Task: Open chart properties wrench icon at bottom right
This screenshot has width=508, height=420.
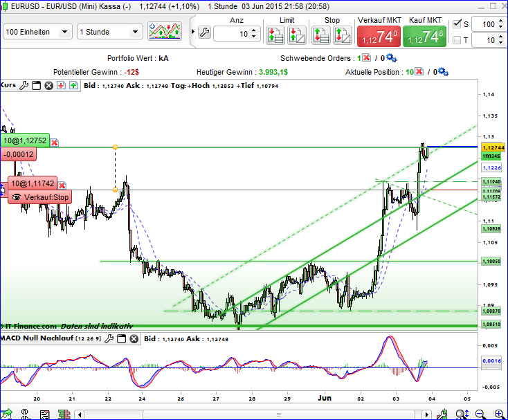Action: pyautogui.click(x=442, y=414)
